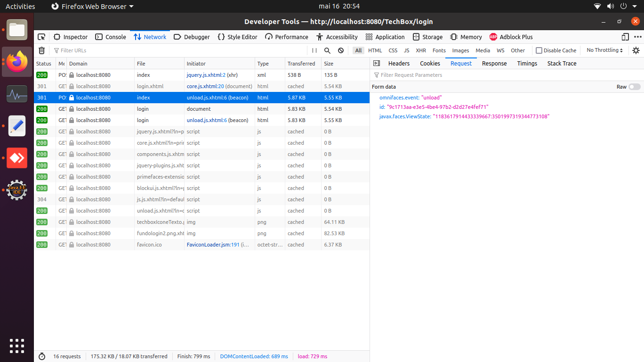Image resolution: width=644 pixels, height=362 pixels.
Task: Open the unload.js.xhtml:6 initiator link
Action: [207, 120]
